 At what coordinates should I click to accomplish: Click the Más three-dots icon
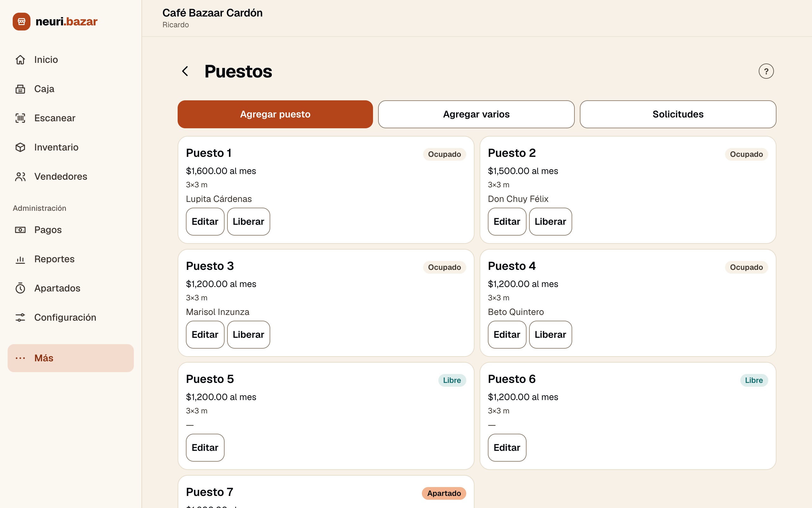(x=20, y=358)
